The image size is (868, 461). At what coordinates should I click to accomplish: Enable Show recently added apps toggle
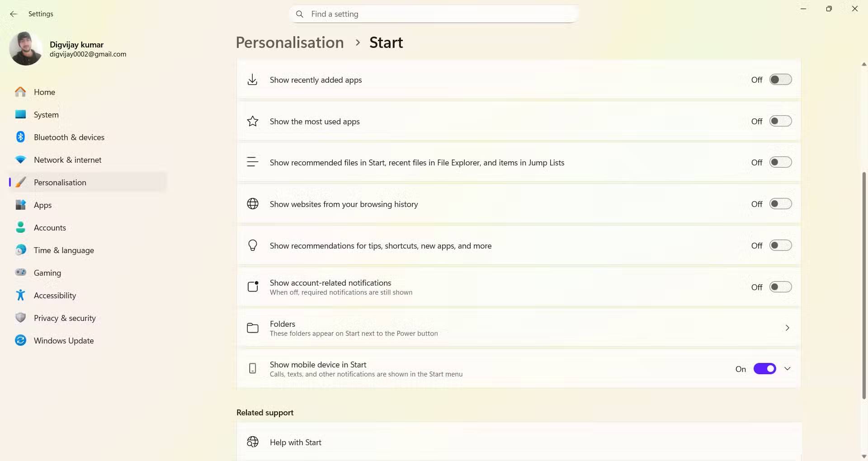click(780, 80)
